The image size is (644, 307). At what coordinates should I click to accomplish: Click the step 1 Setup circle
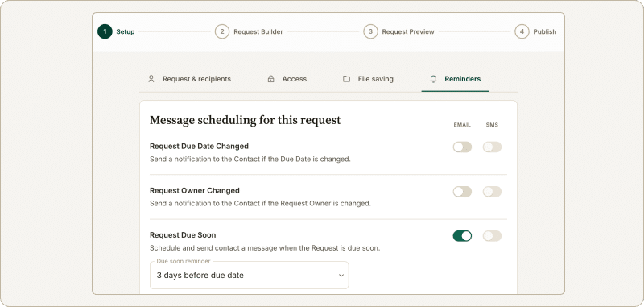click(105, 31)
